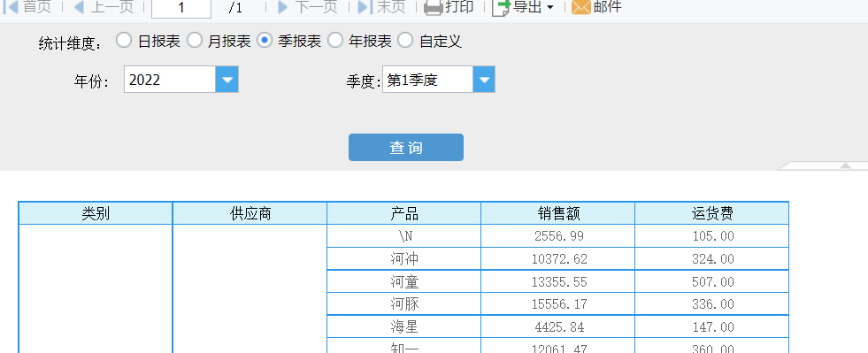Click the 打印 text label
The image size is (868, 353).
coord(459,7)
